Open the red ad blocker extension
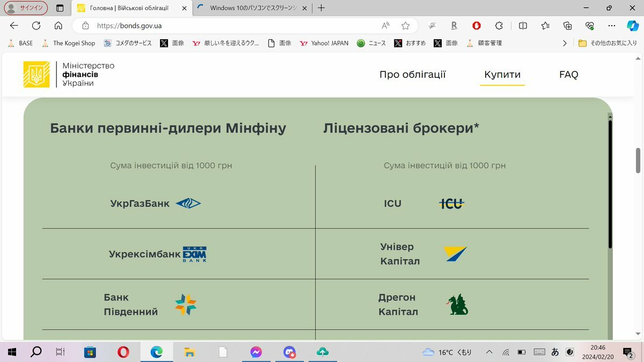The height and width of the screenshot is (362, 644). click(x=477, y=25)
